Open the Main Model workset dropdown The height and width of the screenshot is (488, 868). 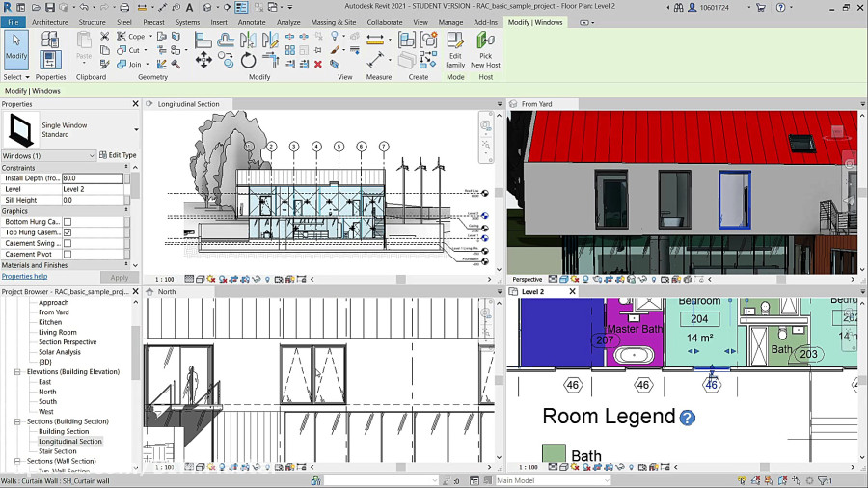click(607, 481)
